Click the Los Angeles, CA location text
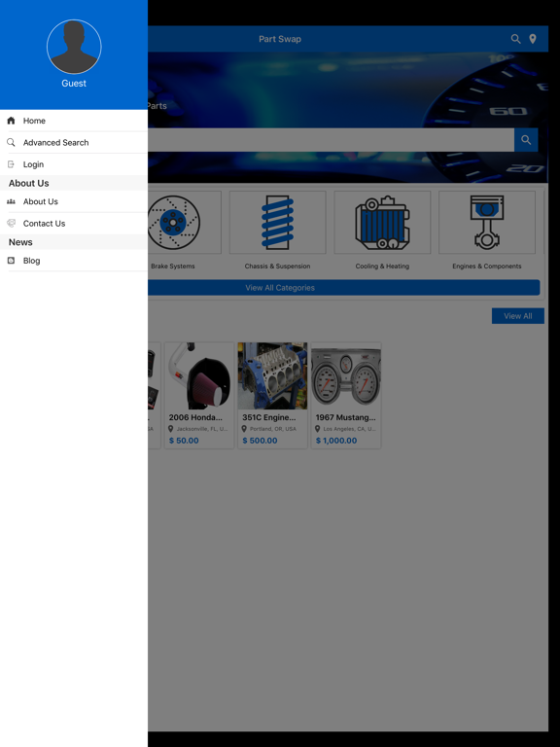560x747 pixels. click(x=350, y=429)
